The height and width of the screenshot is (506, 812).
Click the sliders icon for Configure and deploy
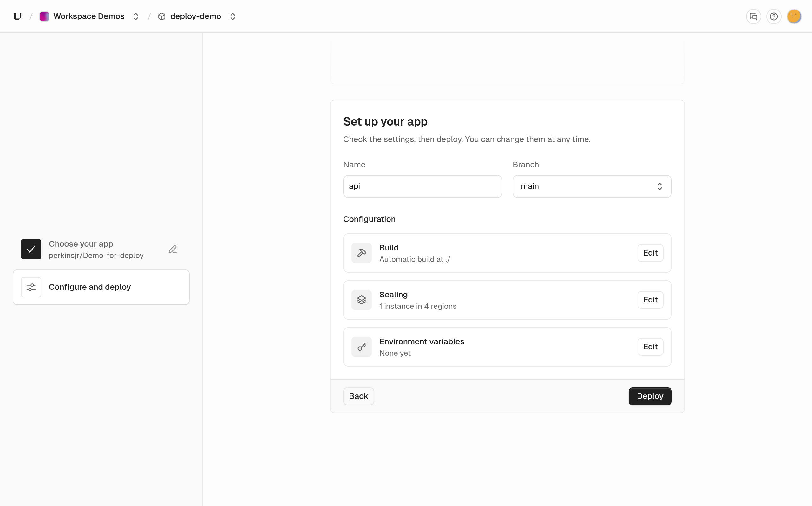[x=31, y=287]
